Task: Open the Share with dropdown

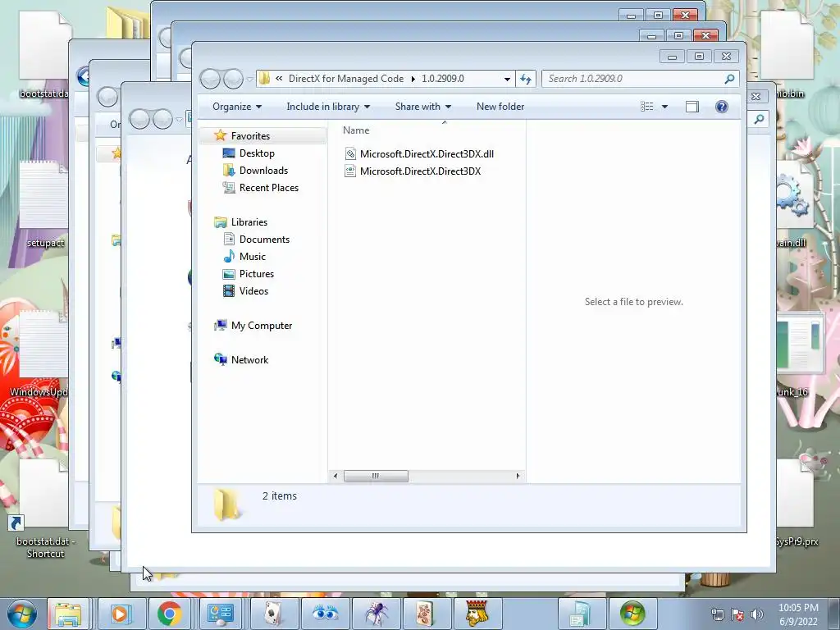Action: pyautogui.click(x=422, y=107)
